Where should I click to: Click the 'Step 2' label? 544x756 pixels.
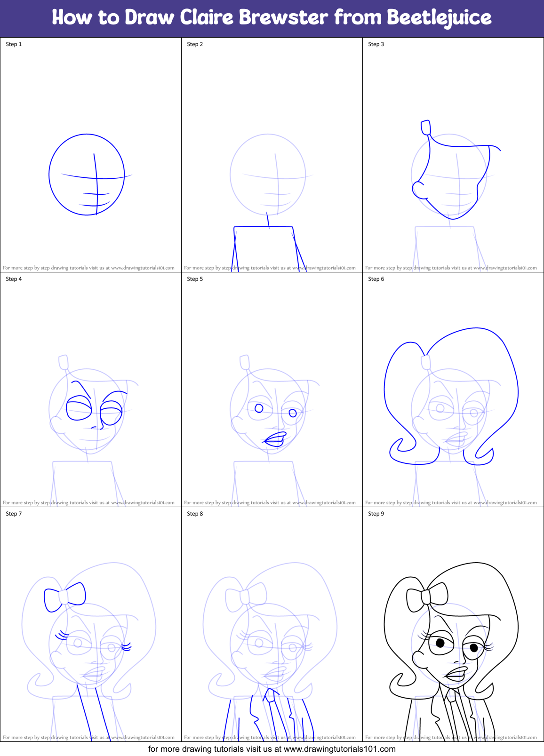[x=195, y=44]
